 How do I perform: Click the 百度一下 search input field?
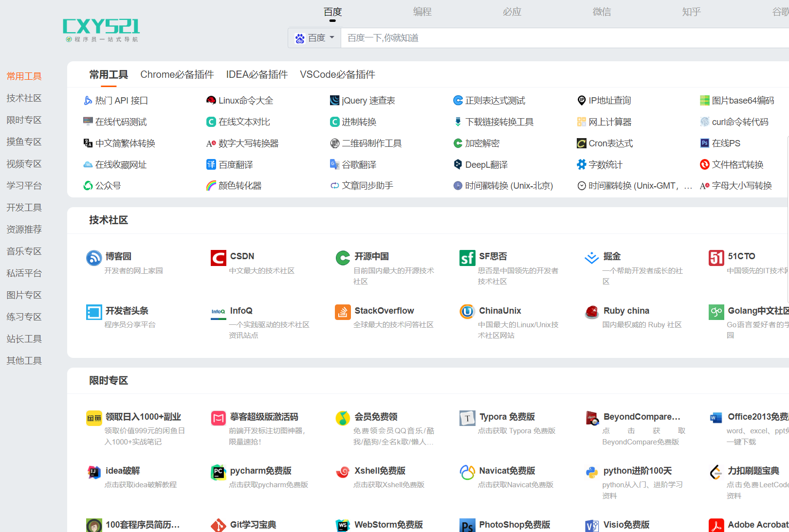point(565,38)
